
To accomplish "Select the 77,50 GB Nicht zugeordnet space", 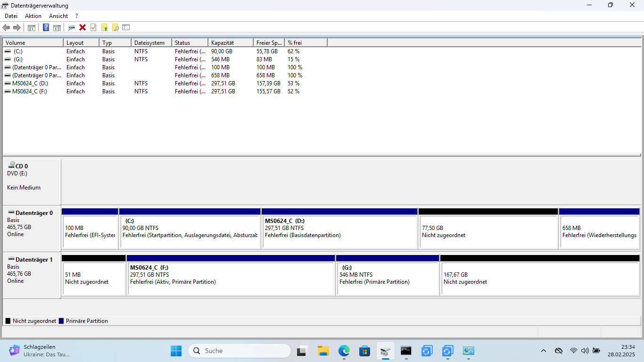I will 488,229.
